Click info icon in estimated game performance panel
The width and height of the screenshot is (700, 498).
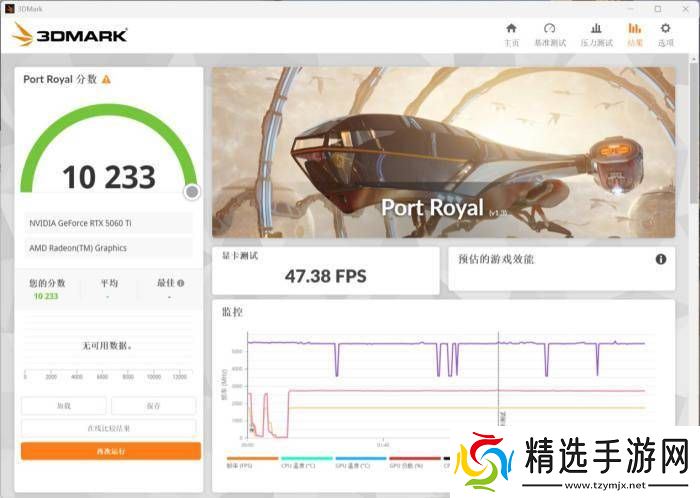[x=660, y=259]
